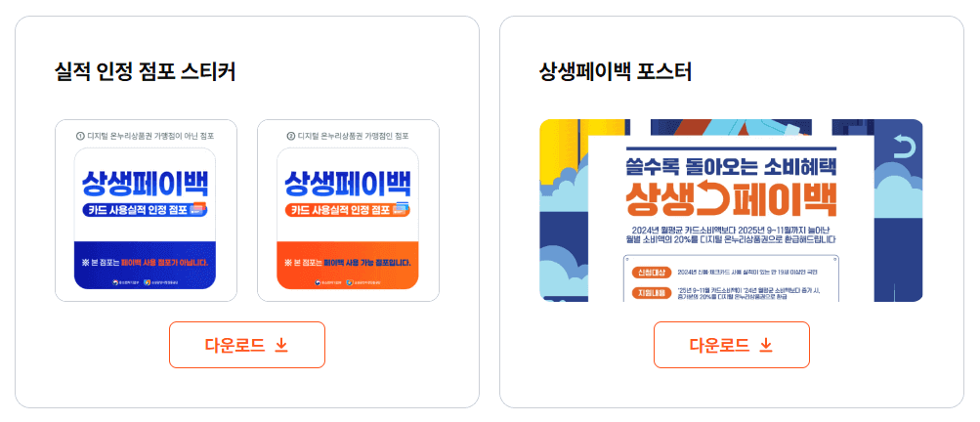Click ministry logos at bottom of orange sticker
980x422 pixels.
pyautogui.click(x=348, y=282)
